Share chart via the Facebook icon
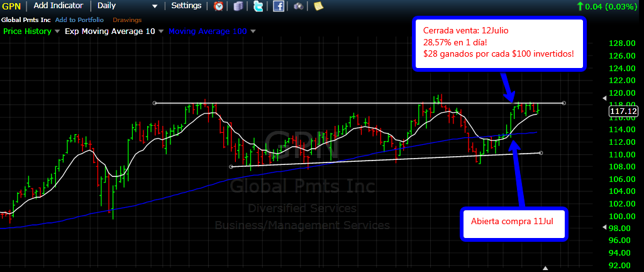This screenshot has height=272, width=644. pos(278,6)
